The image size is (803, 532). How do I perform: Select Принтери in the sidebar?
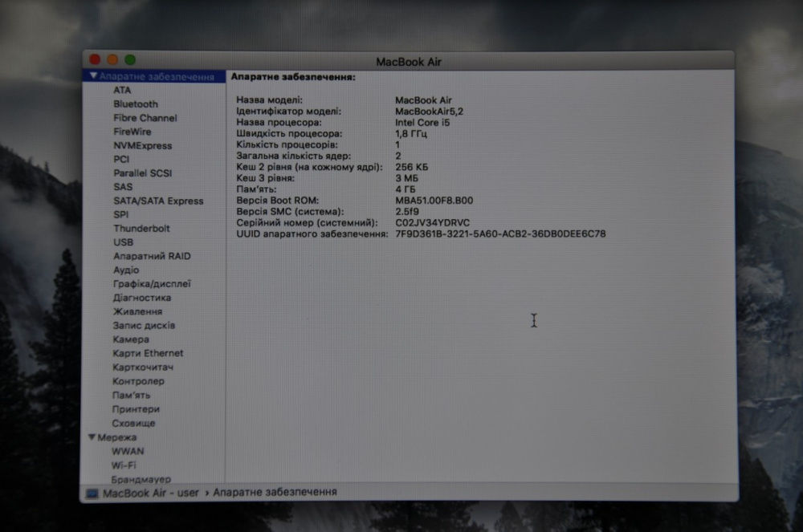click(136, 409)
